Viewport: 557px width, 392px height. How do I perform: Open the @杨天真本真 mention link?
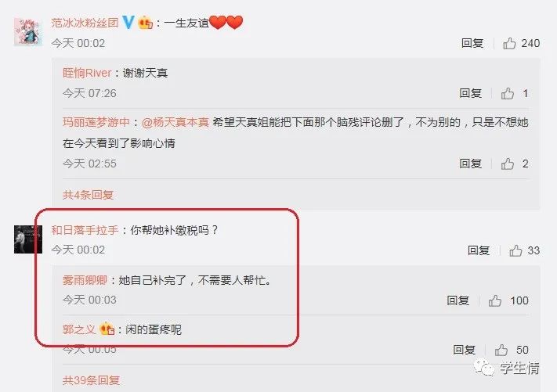[x=175, y=122]
